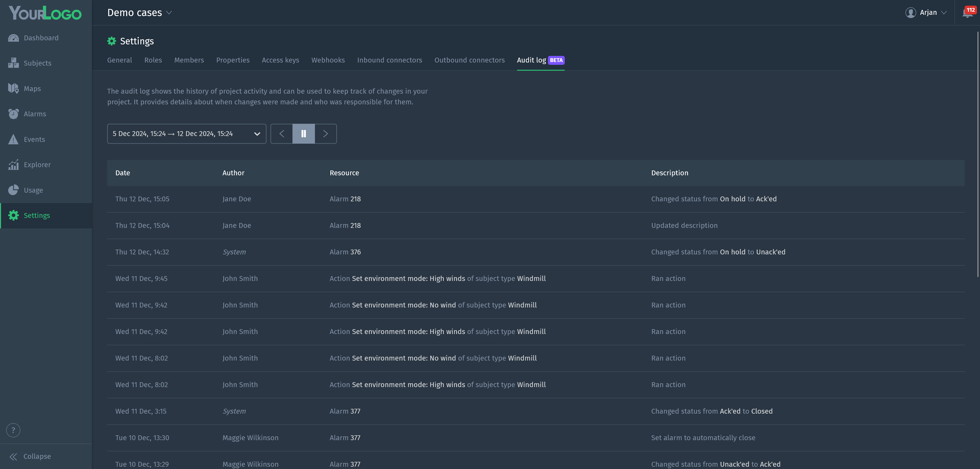This screenshot has width=980, height=469.
Task: Open the Alarms clock icon
Action: pos(13,114)
